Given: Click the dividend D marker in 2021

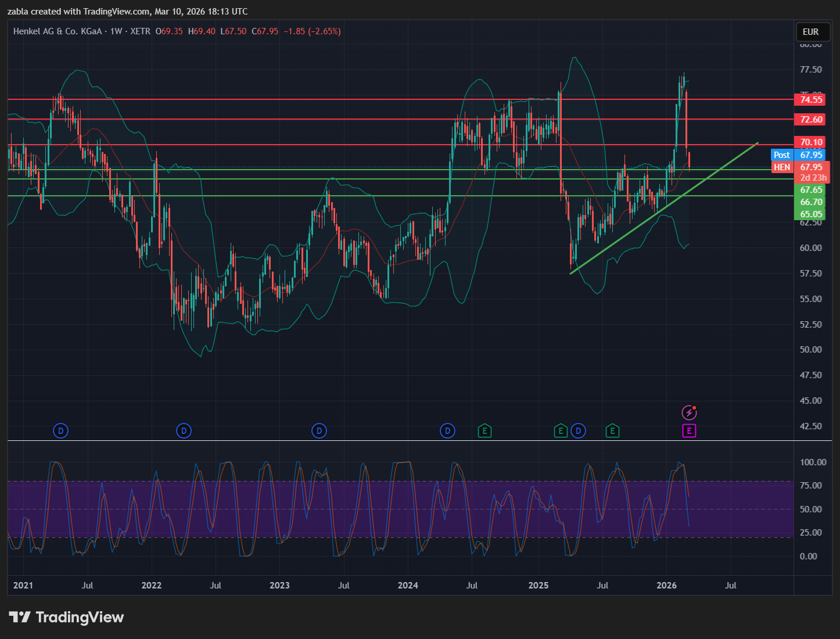Looking at the screenshot, I should [x=60, y=431].
